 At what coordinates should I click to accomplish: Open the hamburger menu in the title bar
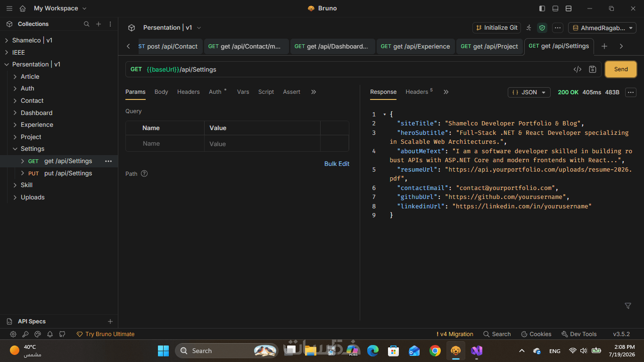pyautogui.click(x=9, y=8)
